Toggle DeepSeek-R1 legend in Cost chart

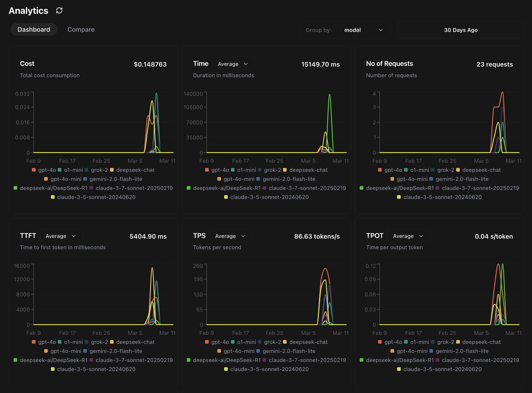(51, 188)
